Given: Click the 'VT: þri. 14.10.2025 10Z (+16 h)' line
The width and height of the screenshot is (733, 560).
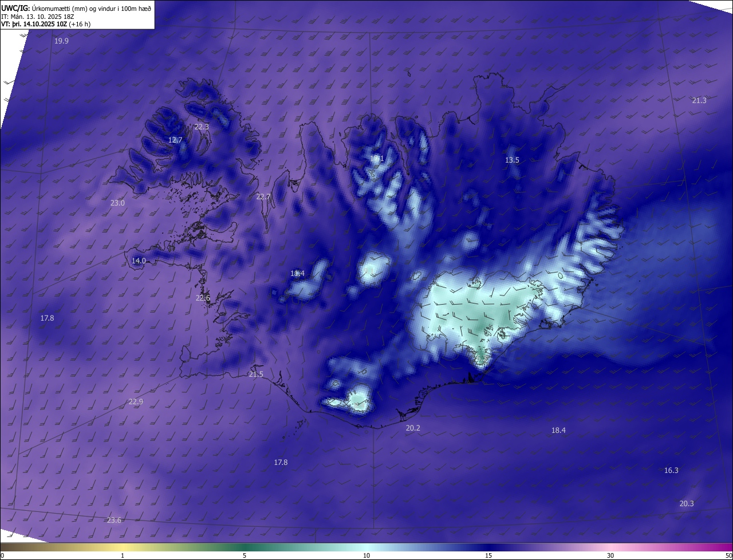Looking at the screenshot, I should (46, 24).
